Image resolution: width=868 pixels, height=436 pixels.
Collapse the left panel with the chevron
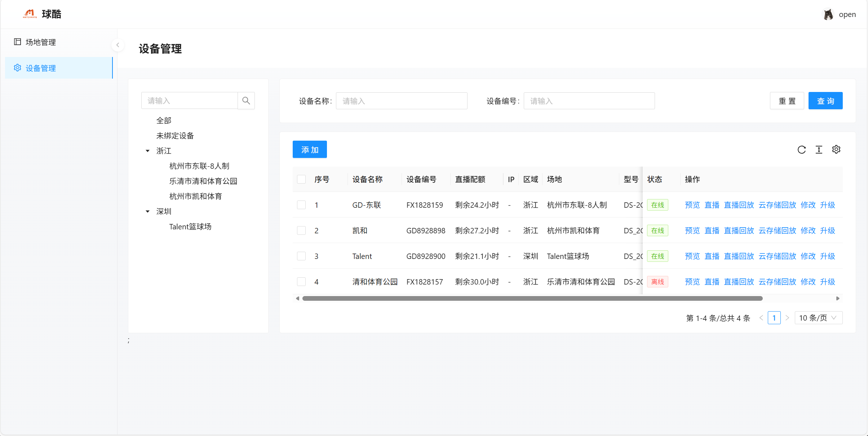click(x=118, y=45)
